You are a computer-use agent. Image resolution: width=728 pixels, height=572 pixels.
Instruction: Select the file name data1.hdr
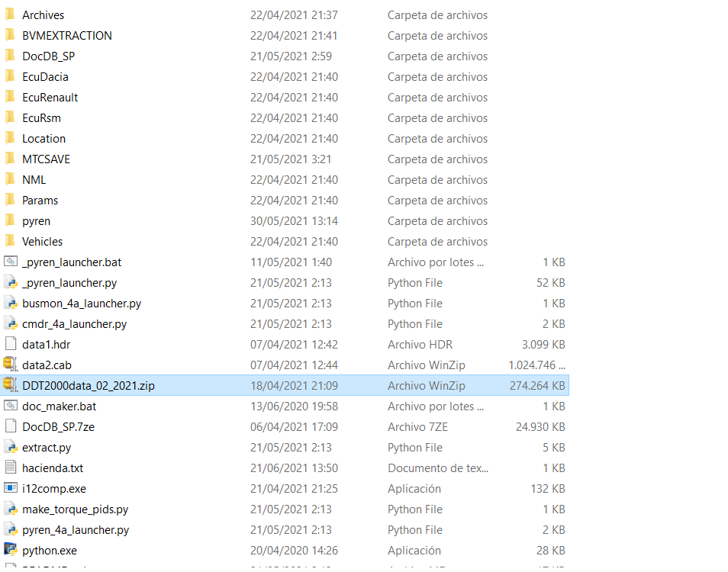click(x=46, y=344)
